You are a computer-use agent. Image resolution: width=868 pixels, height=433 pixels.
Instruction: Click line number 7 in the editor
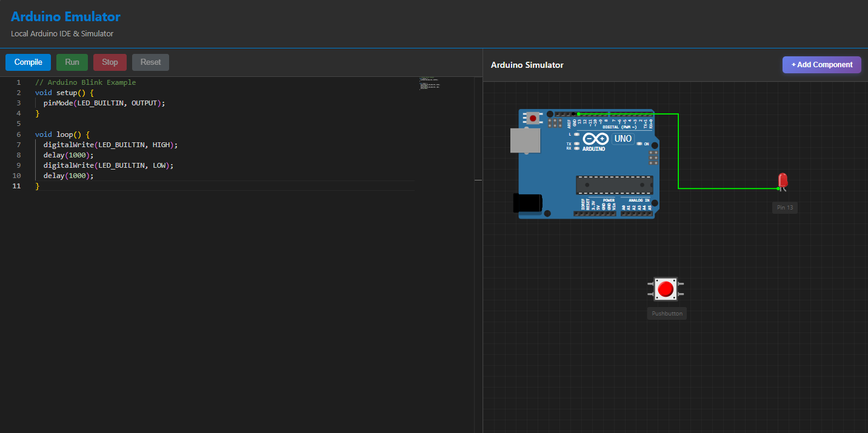(x=18, y=144)
